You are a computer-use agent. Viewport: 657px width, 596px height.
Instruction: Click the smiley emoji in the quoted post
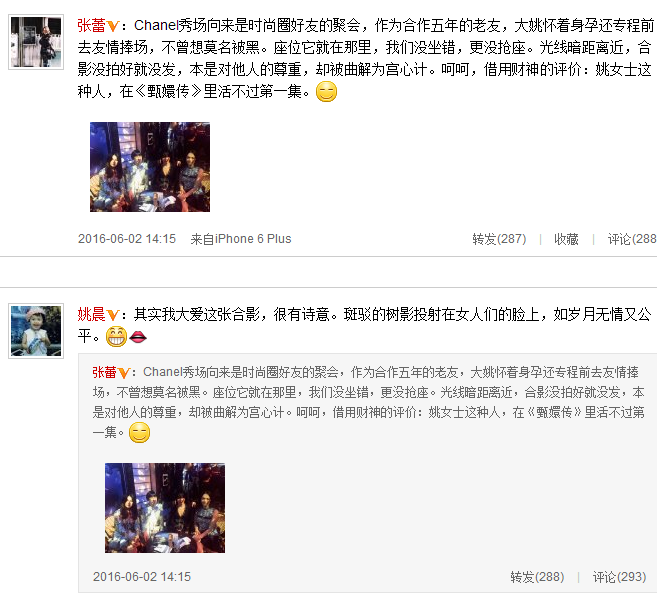[140, 433]
